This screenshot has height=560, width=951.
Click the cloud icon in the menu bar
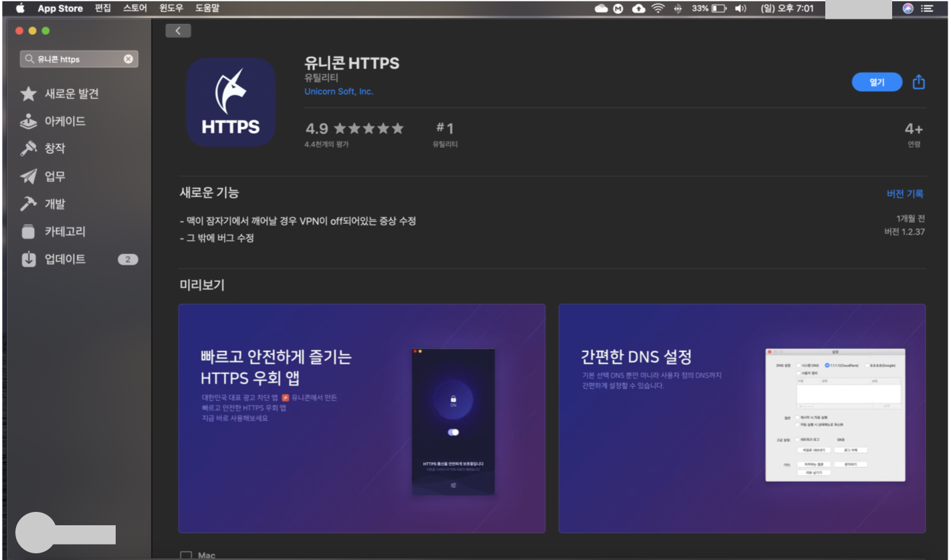point(601,9)
